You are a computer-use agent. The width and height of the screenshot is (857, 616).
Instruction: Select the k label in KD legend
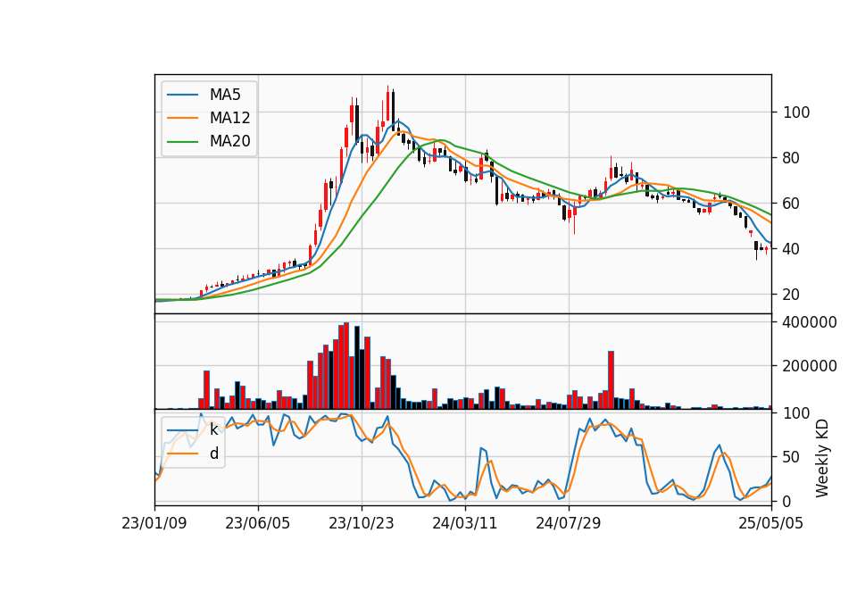click(x=213, y=429)
